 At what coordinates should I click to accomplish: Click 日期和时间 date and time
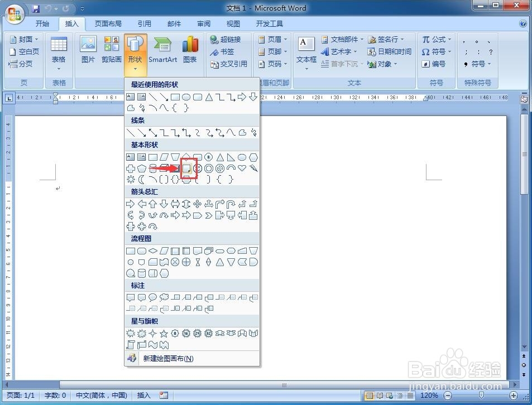(x=390, y=51)
